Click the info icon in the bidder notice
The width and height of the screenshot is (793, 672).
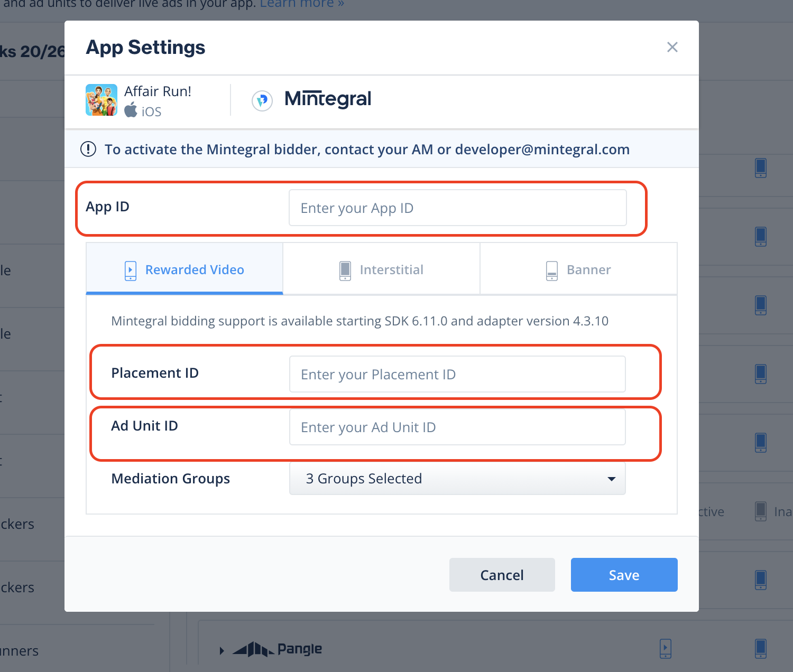tap(88, 149)
